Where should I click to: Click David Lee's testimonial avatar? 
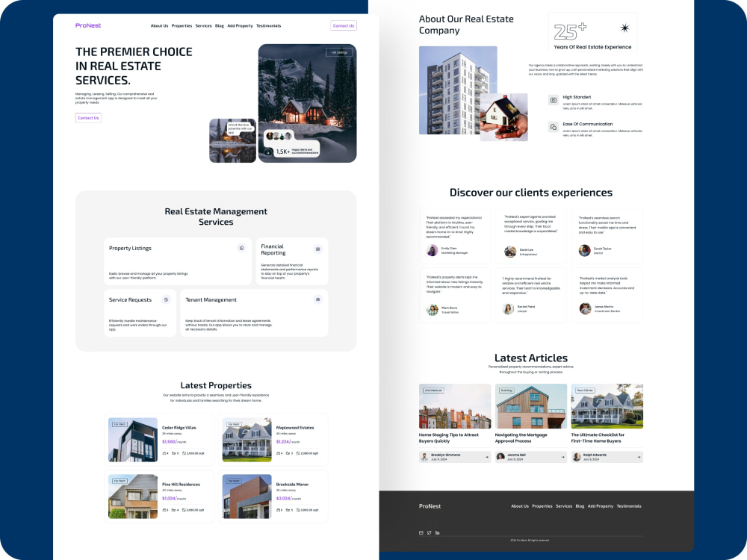(510, 252)
